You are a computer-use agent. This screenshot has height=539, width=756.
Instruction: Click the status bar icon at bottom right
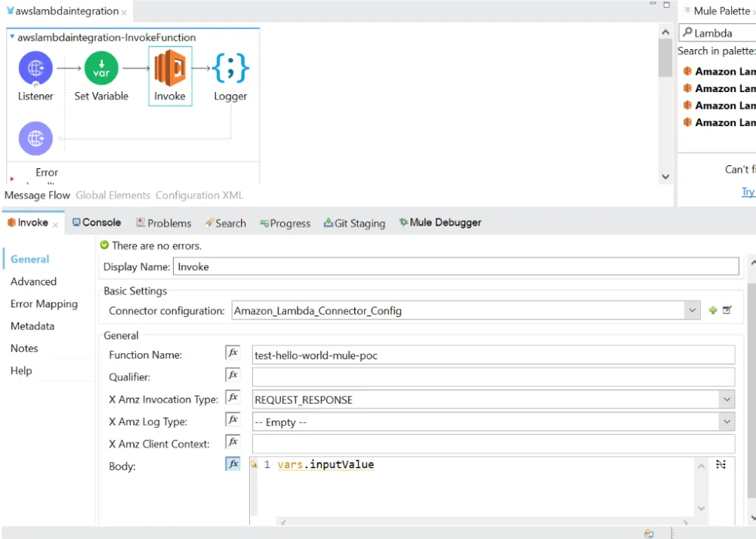[649, 533]
